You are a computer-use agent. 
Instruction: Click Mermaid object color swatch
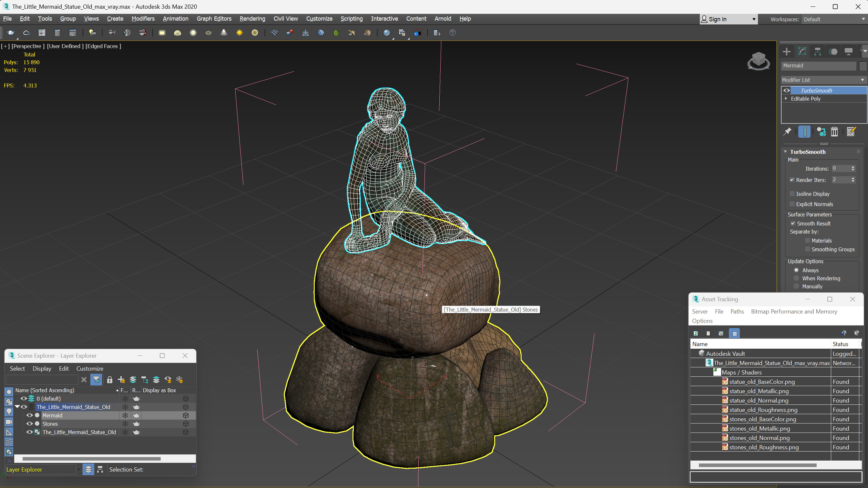[x=862, y=66]
